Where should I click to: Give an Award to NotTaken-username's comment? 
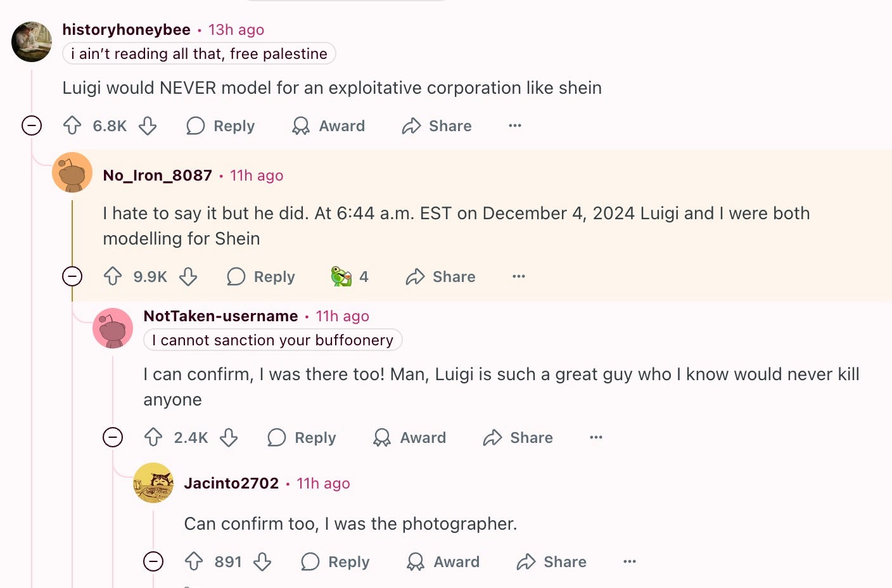(x=409, y=437)
